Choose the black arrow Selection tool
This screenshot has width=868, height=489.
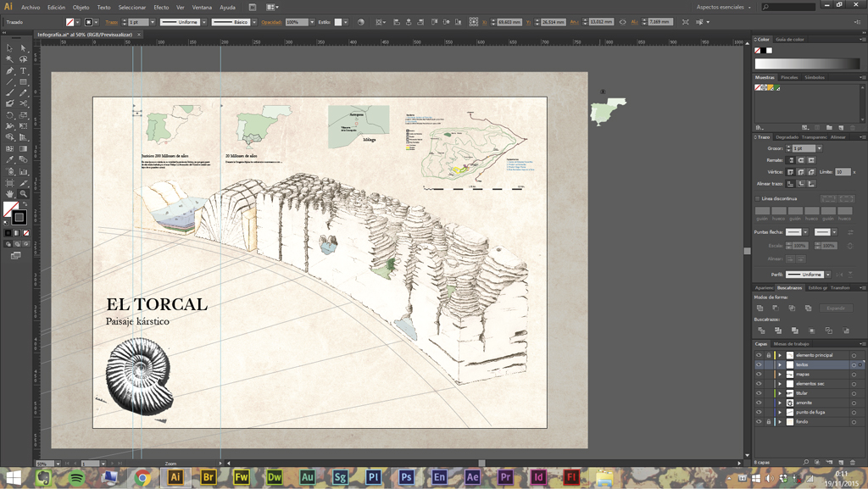click(x=10, y=48)
